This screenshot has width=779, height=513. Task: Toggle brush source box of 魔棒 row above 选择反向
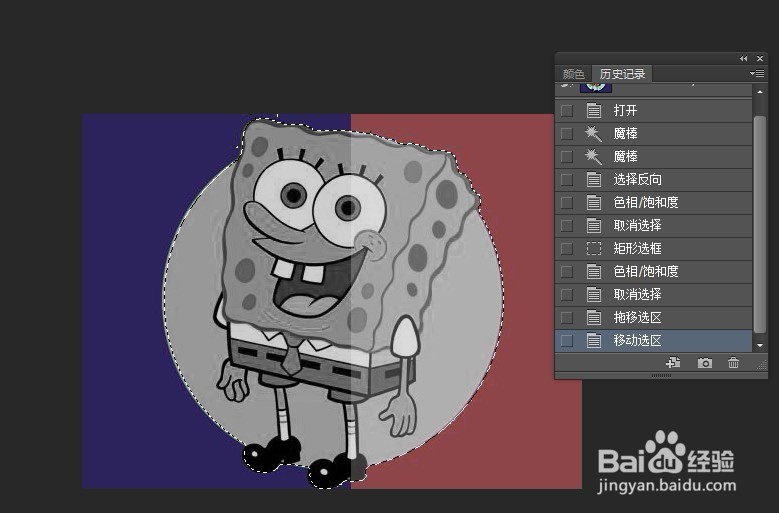pos(567,156)
